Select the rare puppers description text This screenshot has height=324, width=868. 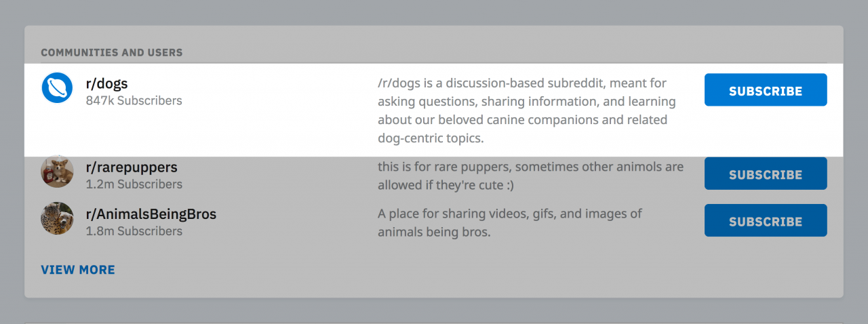click(530, 176)
